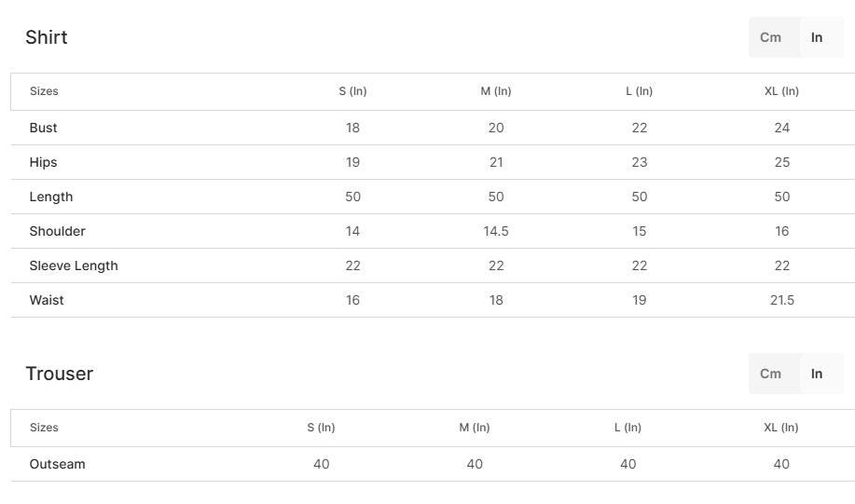Switch Shirt size chart to Cm
The image size is (855, 504).
coord(771,37)
